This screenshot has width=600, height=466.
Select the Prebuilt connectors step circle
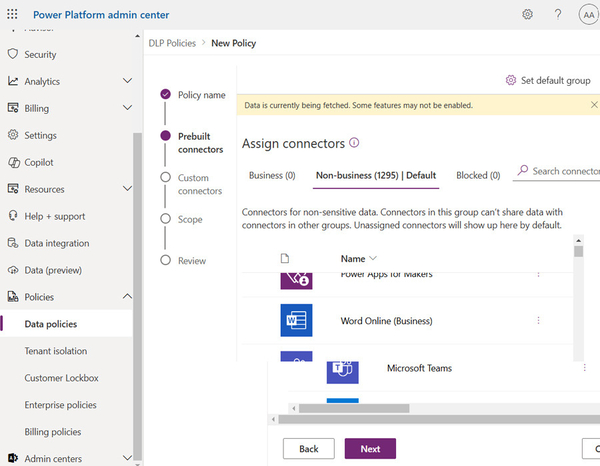click(x=165, y=135)
